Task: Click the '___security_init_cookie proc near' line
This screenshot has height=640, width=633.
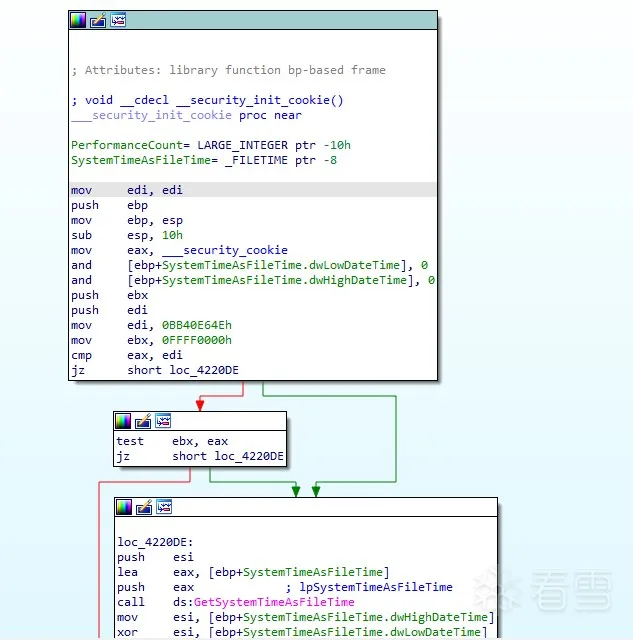Action: pos(187,115)
